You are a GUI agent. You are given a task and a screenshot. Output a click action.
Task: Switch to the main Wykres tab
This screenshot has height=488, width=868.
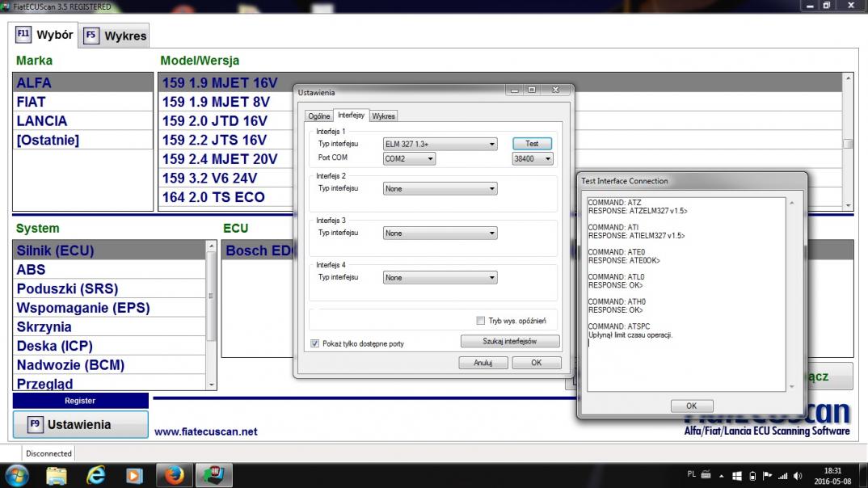[115, 36]
